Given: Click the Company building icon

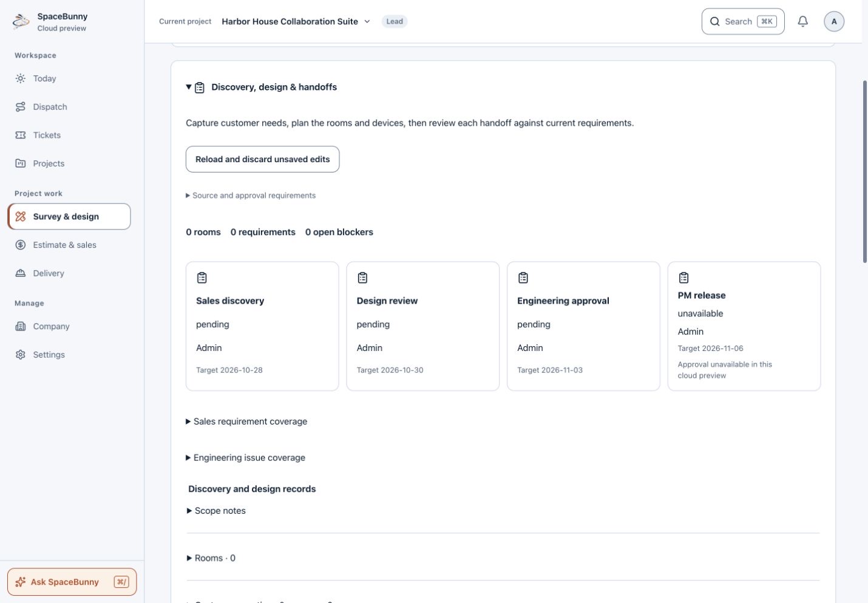Looking at the screenshot, I should click(x=21, y=326).
